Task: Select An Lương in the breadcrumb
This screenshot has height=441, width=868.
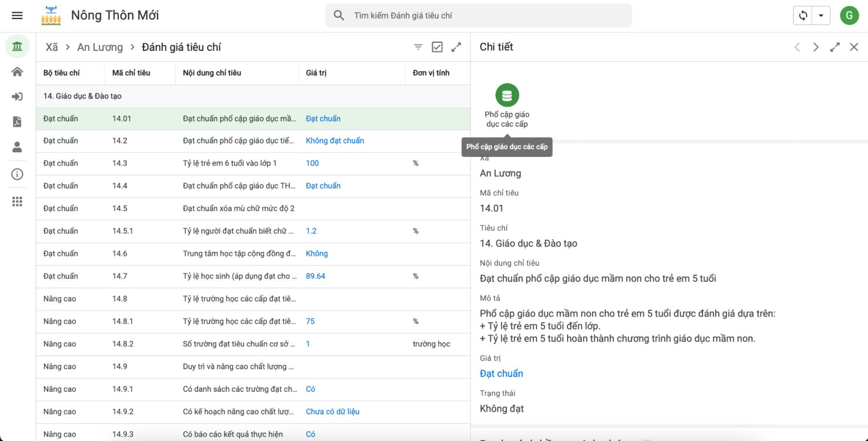Action: click(x=100, y=47)
